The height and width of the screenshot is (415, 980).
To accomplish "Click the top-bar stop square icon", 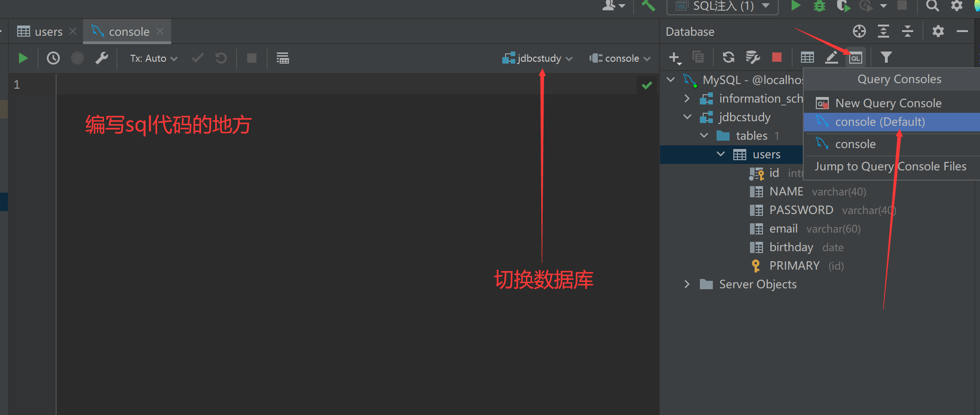I will pos(902,5).
